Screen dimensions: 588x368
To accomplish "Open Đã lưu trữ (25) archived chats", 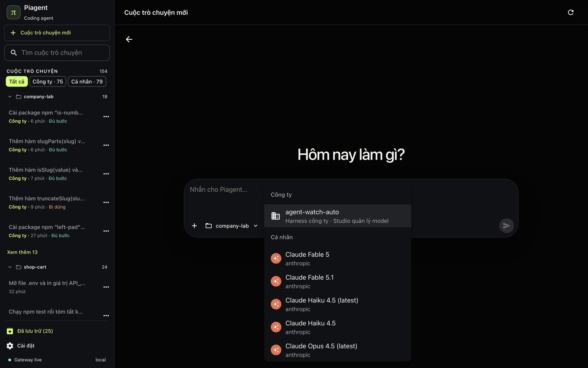I will 35,331.
